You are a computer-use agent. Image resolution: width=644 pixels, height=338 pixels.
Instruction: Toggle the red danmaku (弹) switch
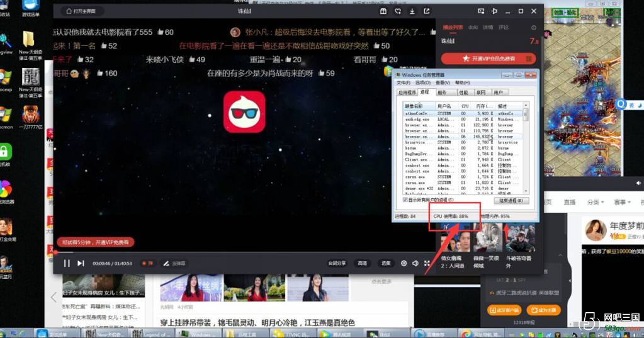(x=147, y=263)
